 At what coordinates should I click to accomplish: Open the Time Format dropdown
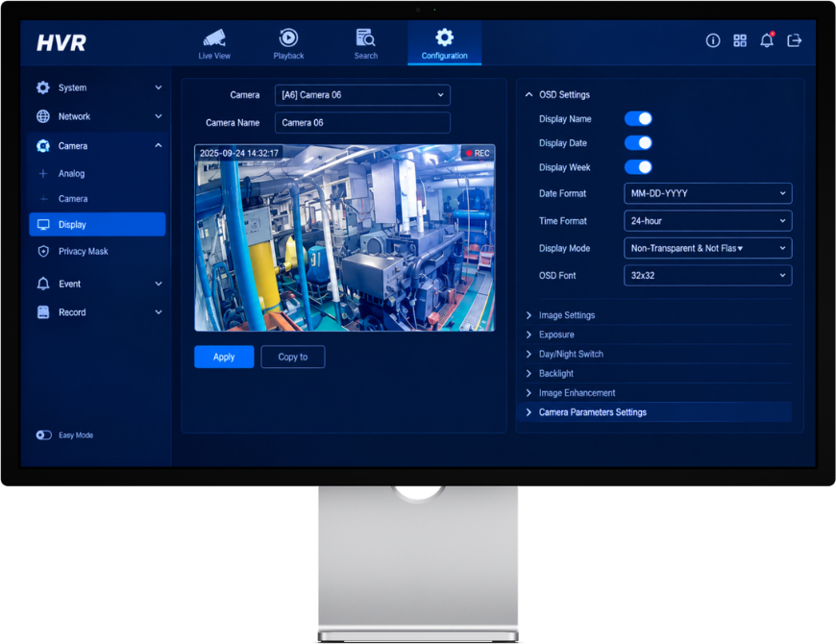click(707, 221)
